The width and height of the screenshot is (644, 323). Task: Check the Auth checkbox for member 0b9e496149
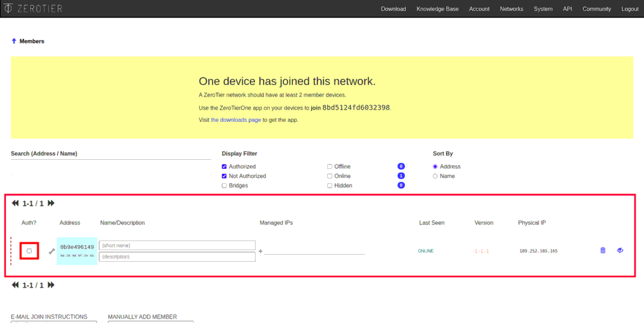click(x=29, y=251)
